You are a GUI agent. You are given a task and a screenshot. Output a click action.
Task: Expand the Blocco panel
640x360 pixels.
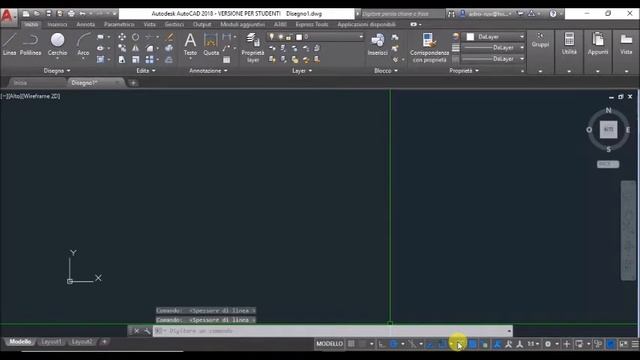click(386, 71)
